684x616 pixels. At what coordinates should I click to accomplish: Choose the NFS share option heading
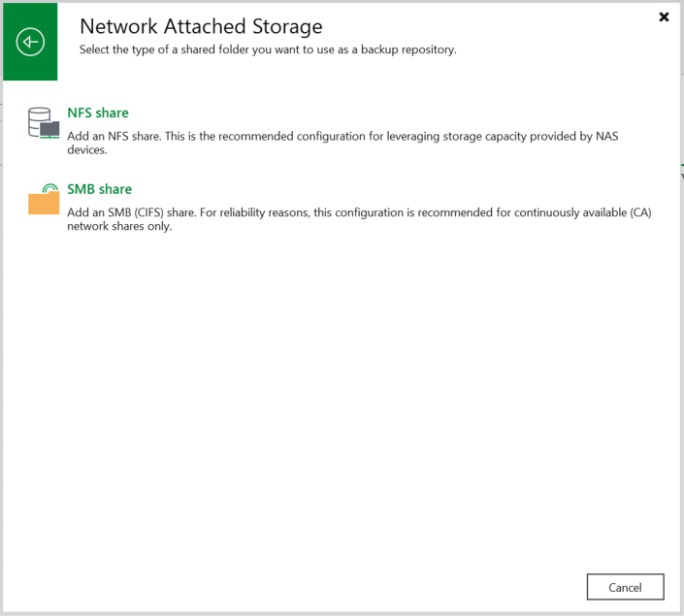(x=98, y=113)
